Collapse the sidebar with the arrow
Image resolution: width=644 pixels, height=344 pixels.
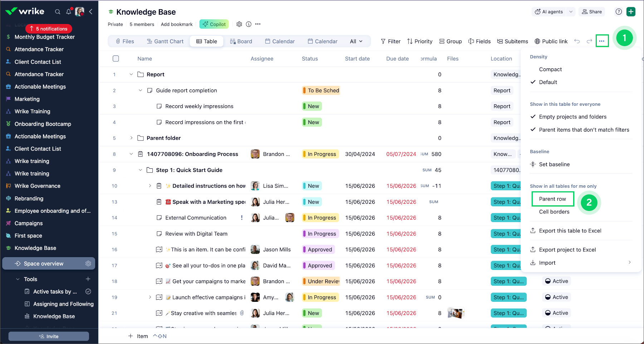pos(91,12)
